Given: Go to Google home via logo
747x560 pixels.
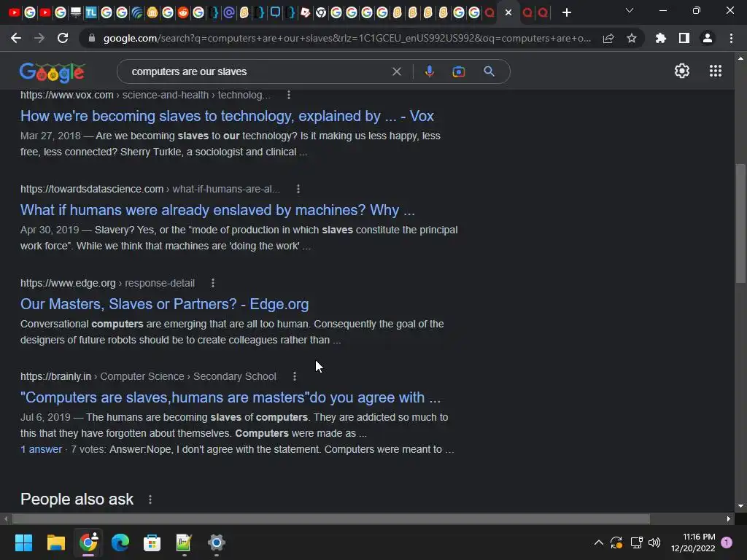Looking at the screenshot, I should click(52, 72).
